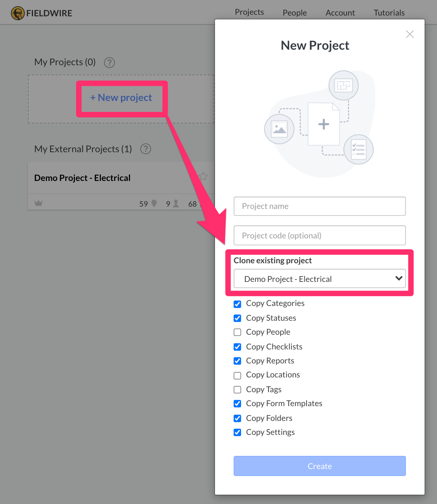This screenshot has height=504, width=437.
Task: Click the Project code (optional) field
Action: [x=319, y=236]
